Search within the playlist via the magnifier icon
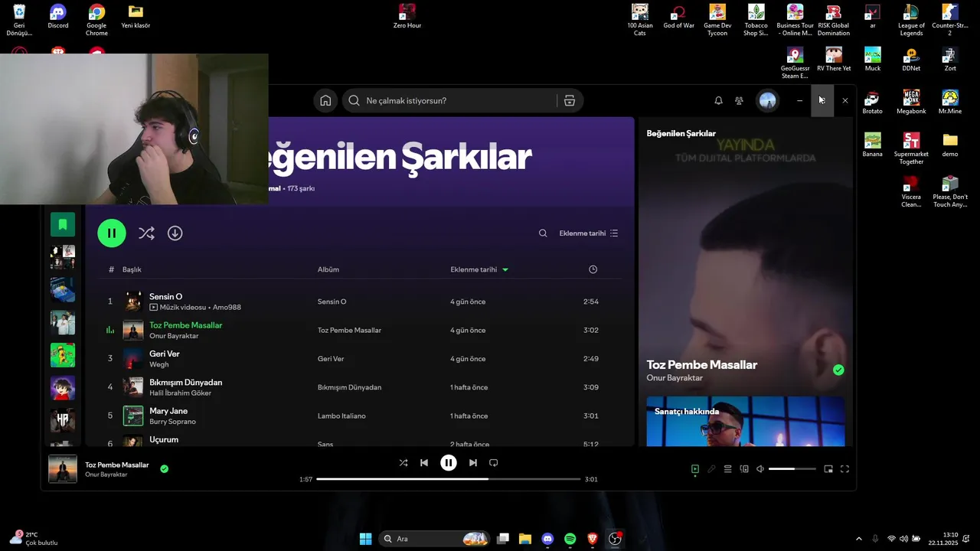Screen dimensions: 980x551 tap(543, 233)
